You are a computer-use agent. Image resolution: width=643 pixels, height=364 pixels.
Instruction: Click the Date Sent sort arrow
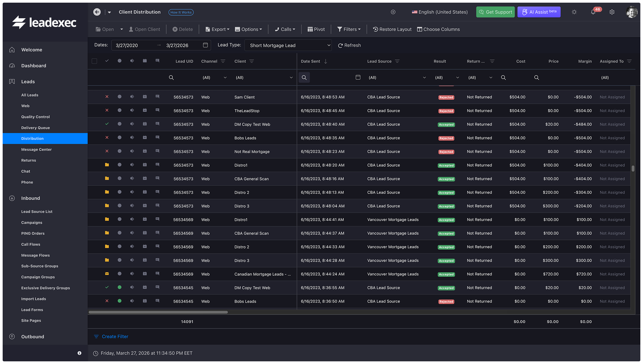pos(325,61)
